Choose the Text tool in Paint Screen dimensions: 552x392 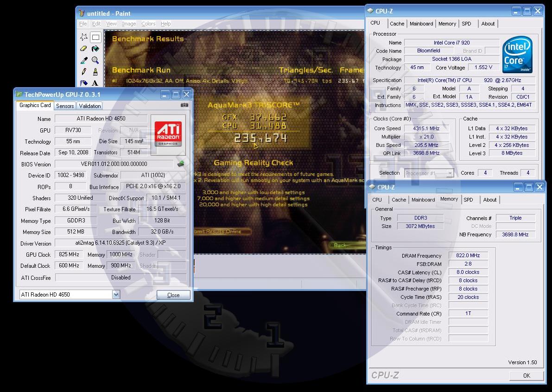[95, 83]
